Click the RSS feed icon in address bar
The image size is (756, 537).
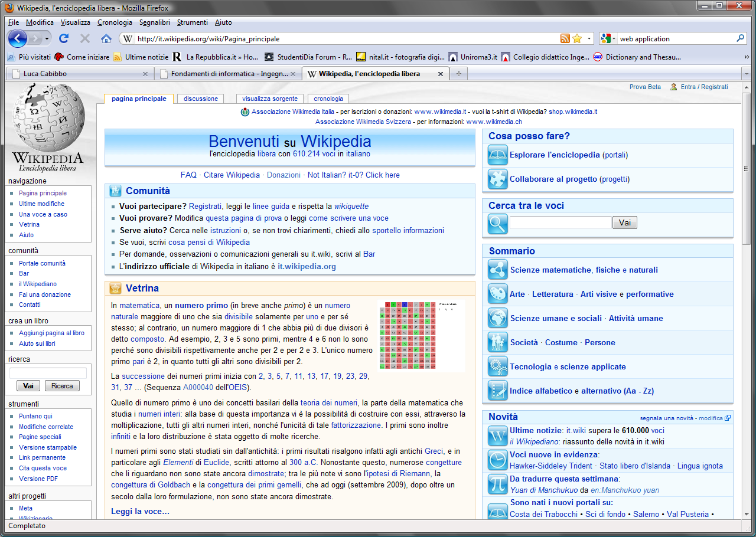click(565, 38)
